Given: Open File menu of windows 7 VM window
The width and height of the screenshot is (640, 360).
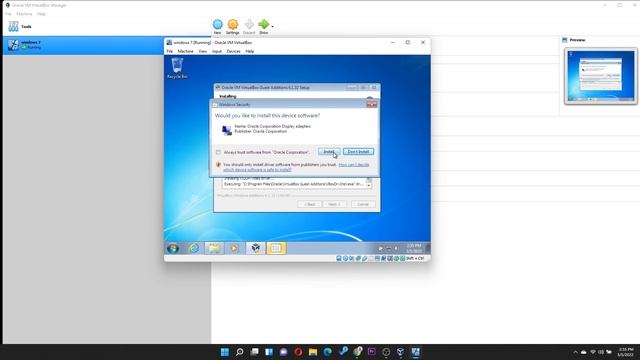Looking at the screenshot, I should 169,51.
